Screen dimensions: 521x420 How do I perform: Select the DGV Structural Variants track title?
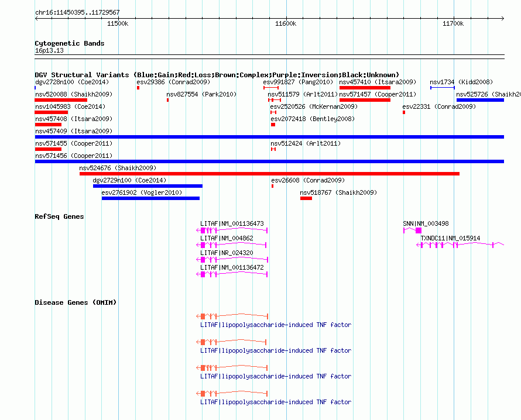[217, 75]
